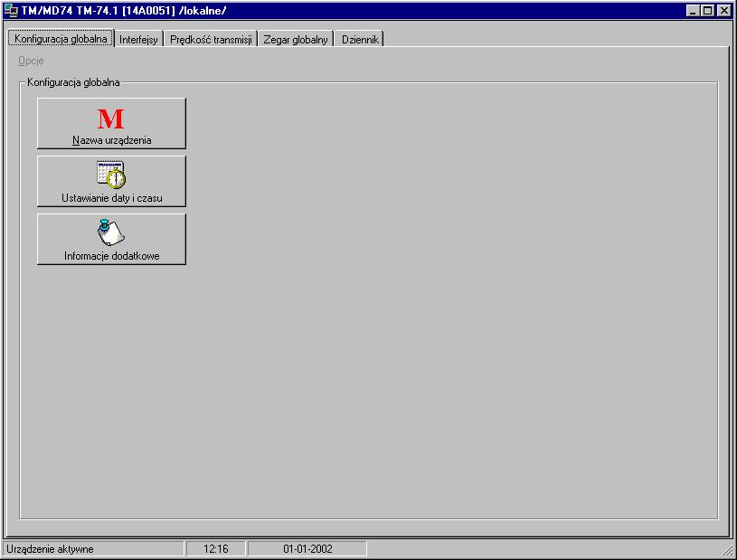Close the TM/MD74 window
The height and width of the screenshot is (560, 737).
[x=723, y=10]
